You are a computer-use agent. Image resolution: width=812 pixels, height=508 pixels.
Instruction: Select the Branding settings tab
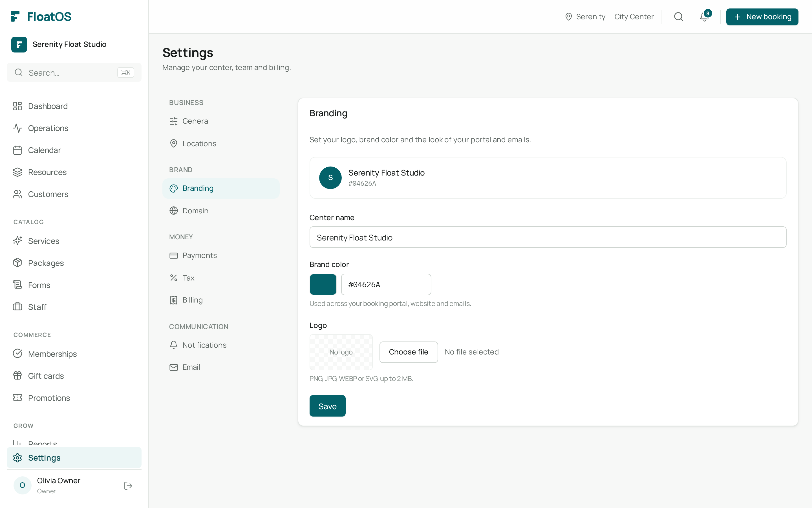point(221,189)
